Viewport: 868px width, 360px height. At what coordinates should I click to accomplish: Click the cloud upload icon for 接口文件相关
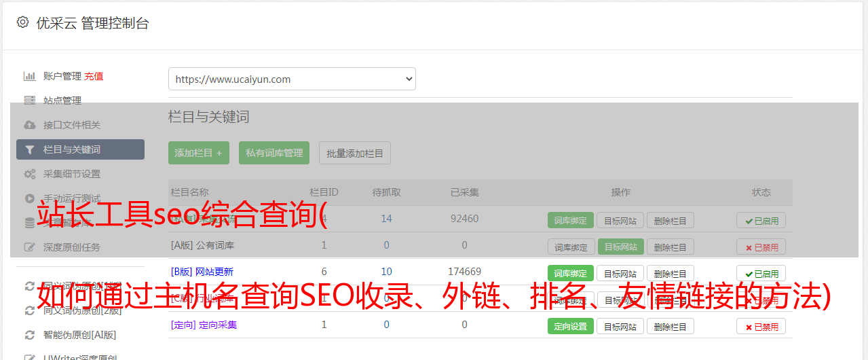point(30,125)
